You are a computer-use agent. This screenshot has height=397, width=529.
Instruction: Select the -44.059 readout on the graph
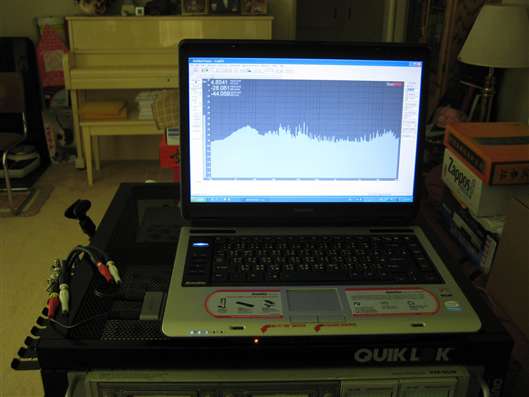pyautogui.click(x=221, y=93)
